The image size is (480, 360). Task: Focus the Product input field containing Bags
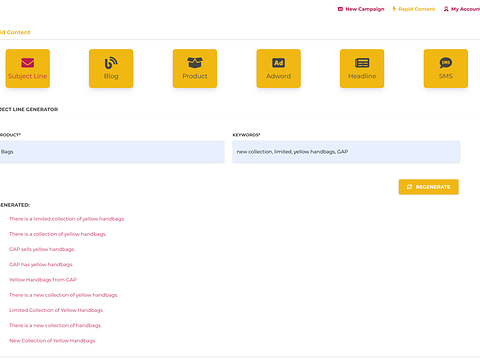pyautogui.click(x=112, y=152)
